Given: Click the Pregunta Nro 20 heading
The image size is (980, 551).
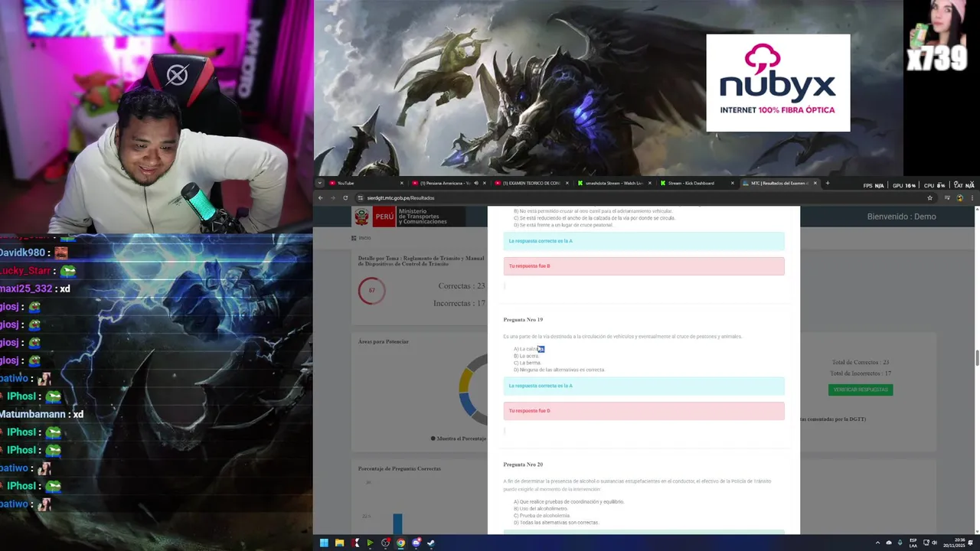Looking at the screenshot, I should click(523, 465).
